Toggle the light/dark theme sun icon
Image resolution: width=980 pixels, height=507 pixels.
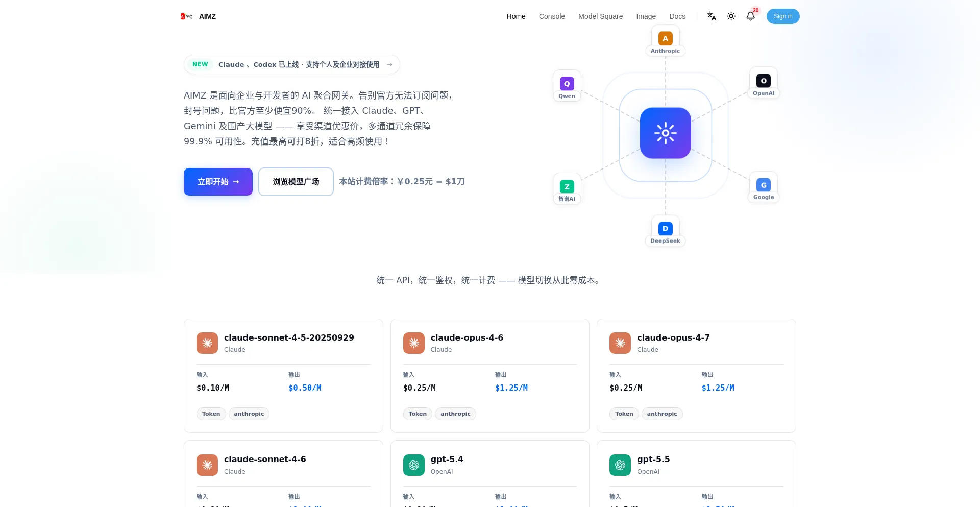pyautogui.click(x=731, y=16)
